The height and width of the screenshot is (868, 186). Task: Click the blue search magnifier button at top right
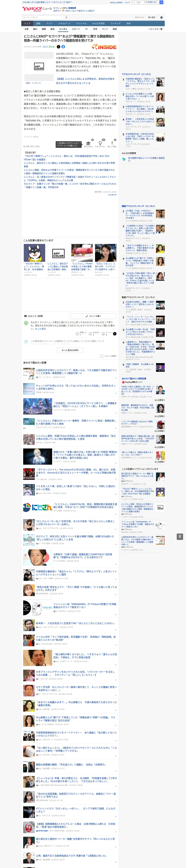(162, 2)
